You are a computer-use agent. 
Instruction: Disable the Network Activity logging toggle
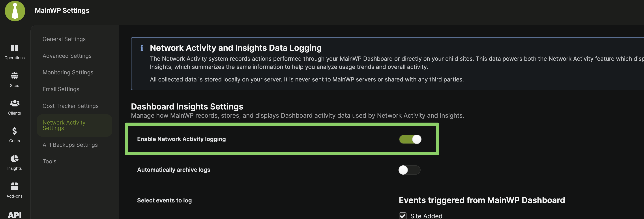410,139
